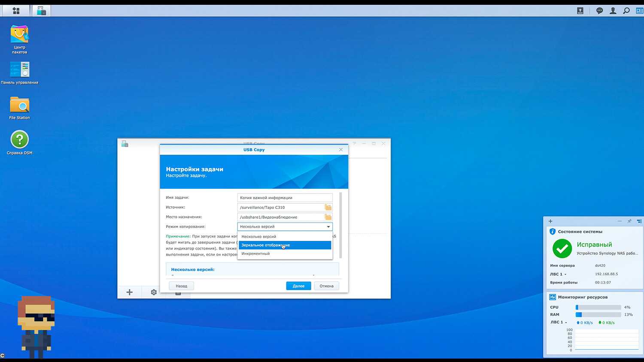Expand LAN 1 selector in system status widget
This screenshot has width=644, height=362.
[565, 275]
